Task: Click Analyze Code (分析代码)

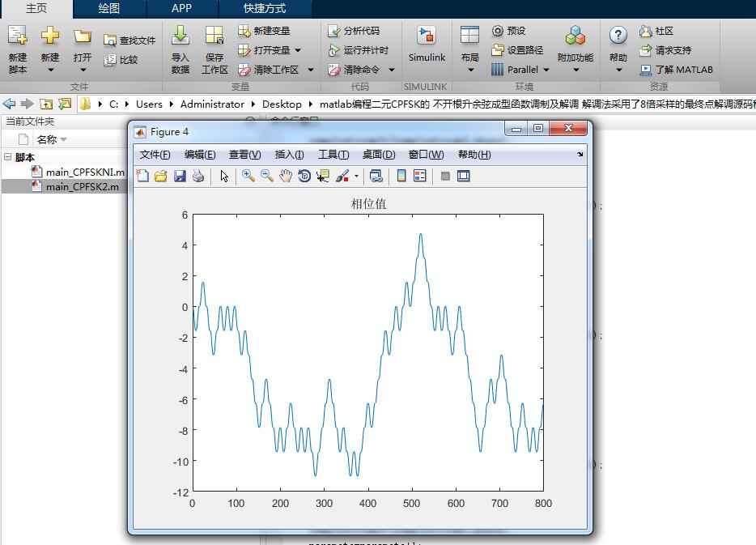Action: pyautogui.click(x=354, y=31)
